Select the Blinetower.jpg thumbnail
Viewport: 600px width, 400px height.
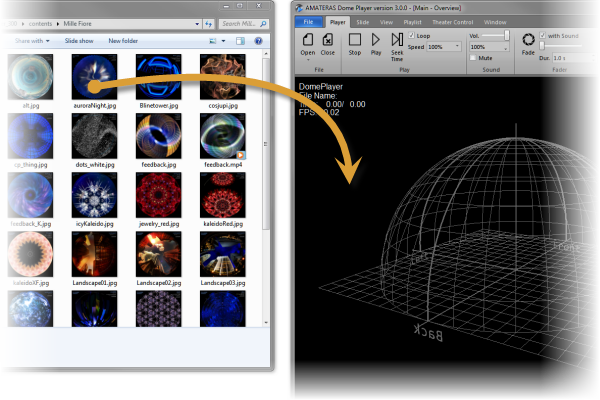[158, 77]
